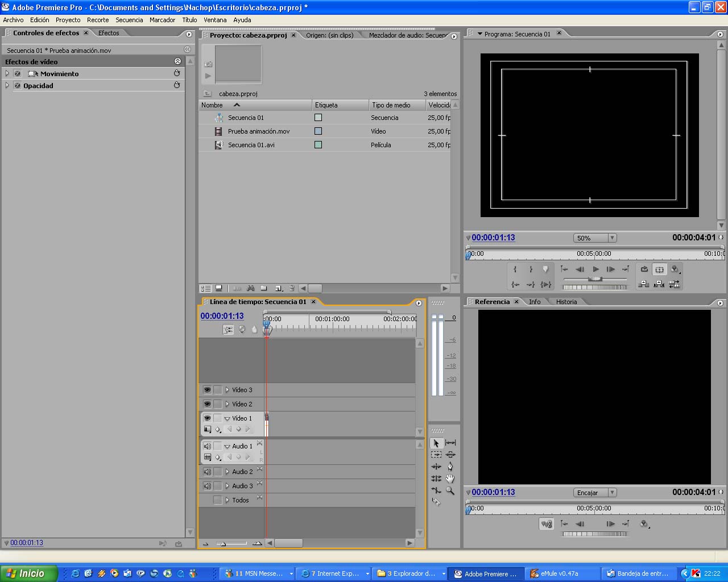Screen dimensions: 728x582
Task: Select the Zoom magnifier tool
Action: pos(450,490)
